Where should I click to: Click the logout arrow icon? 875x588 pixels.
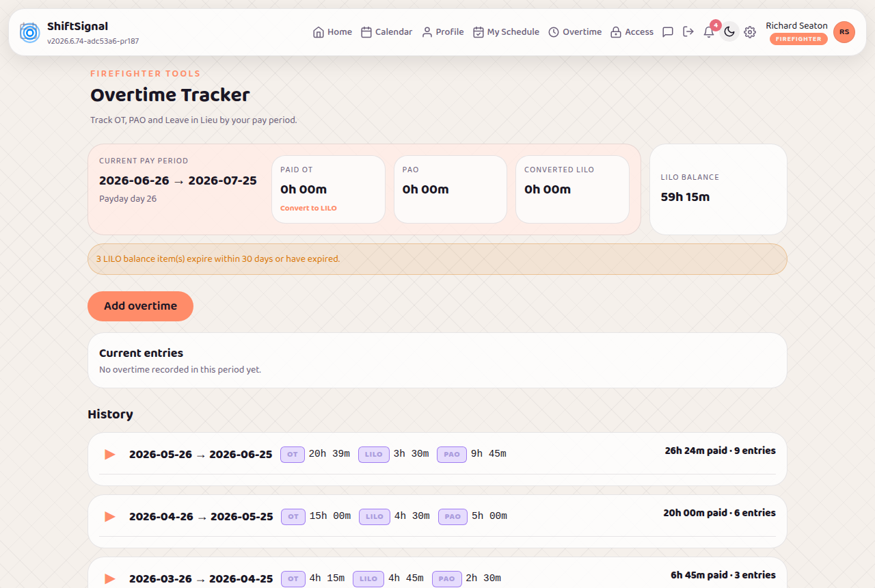688,32
